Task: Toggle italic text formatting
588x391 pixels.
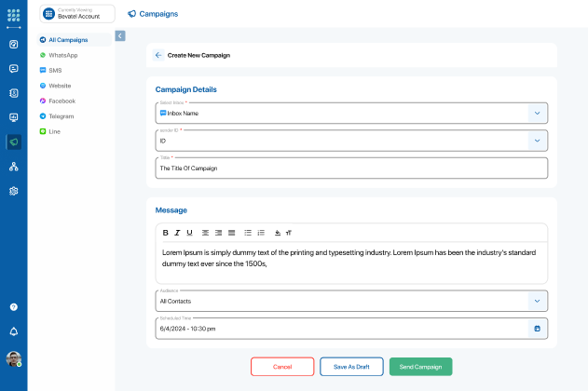Action: (x=177, y=233)
